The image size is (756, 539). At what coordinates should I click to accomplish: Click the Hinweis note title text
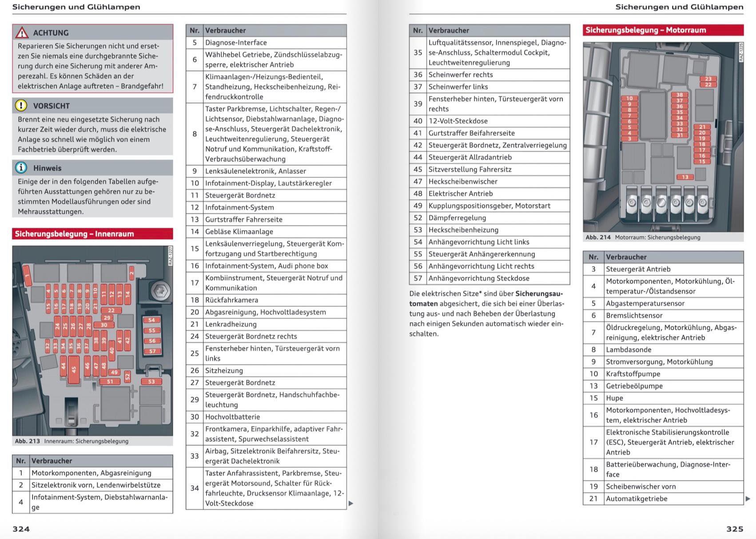pos(48,168)
